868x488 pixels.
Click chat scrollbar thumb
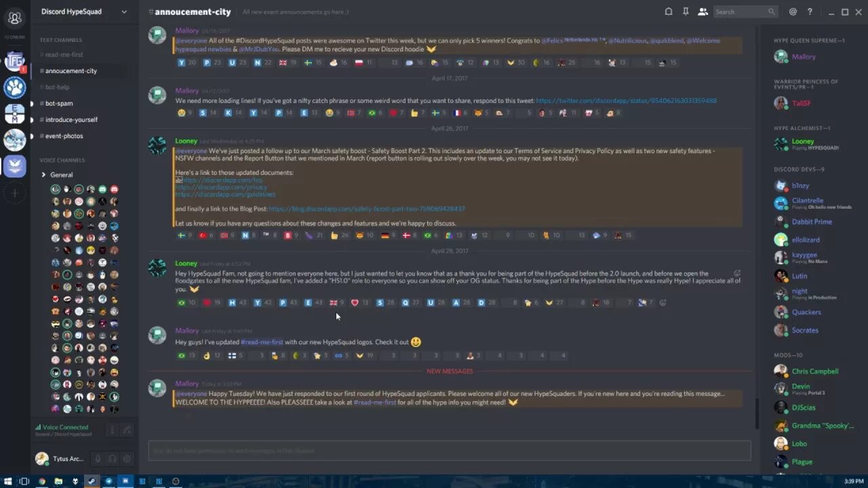point(756,413)
